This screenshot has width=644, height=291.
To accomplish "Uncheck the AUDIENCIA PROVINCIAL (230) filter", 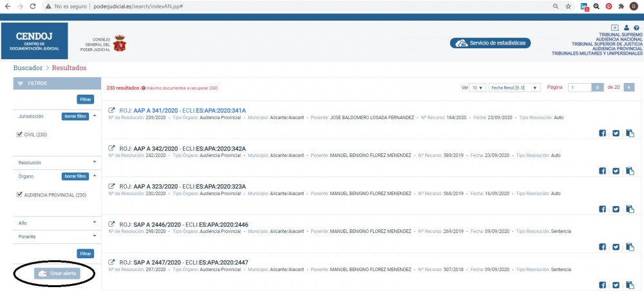I will (x=19, y=195).
